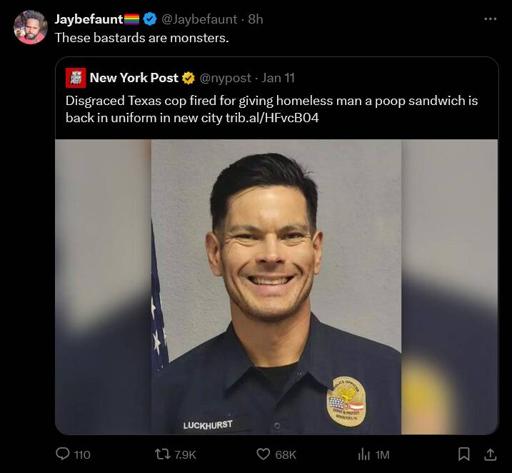The width and height of the screenshot is (512, 473).
Task: Open the three-dot more options menu
Action: pyautogui.click(x=490, y=19)
